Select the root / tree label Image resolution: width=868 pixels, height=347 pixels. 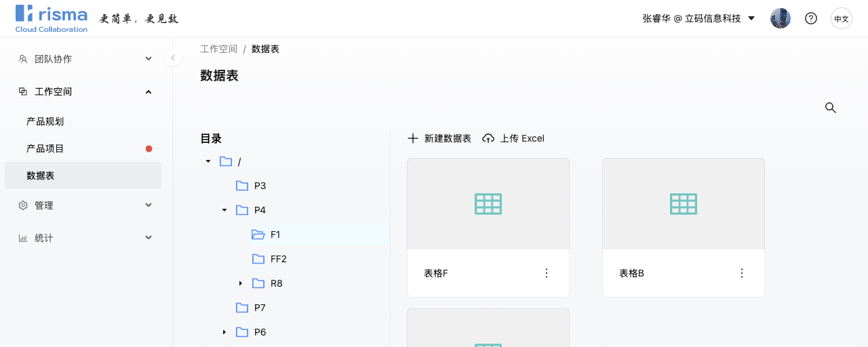click(x=239, y=161)
